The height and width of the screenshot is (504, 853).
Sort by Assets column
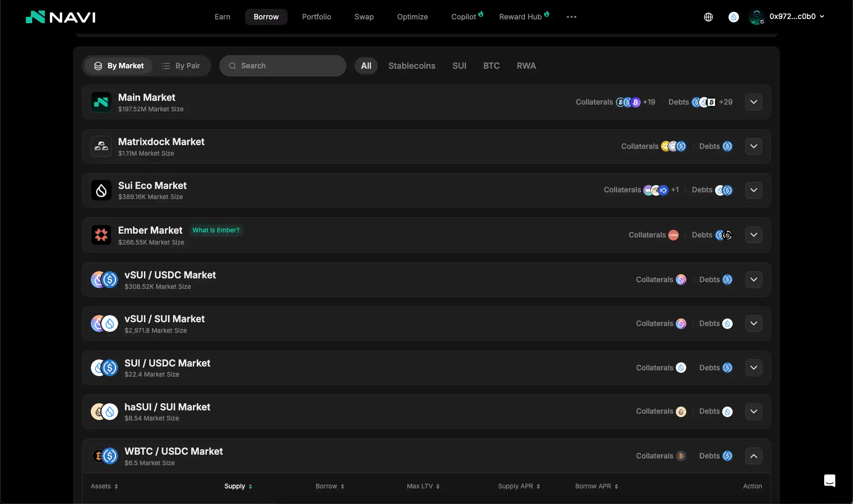[x=104, y=486]
